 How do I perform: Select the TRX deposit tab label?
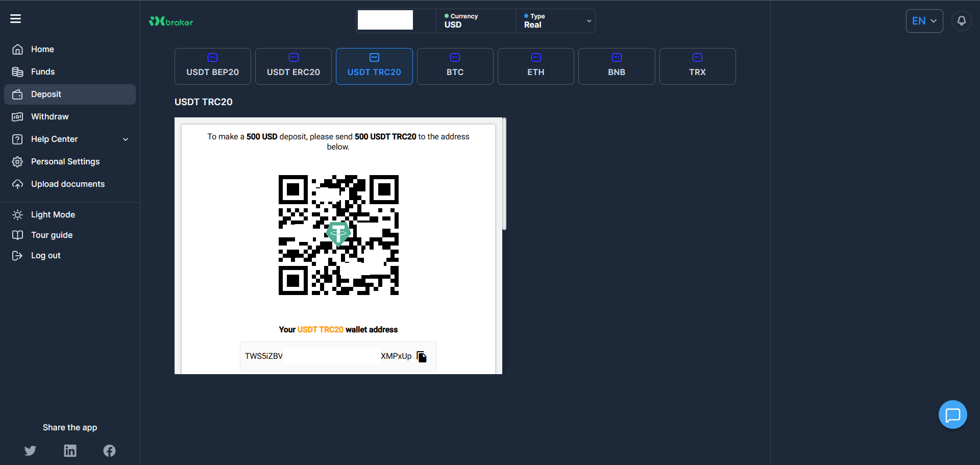pyautogui.click(x=697, y=72)
